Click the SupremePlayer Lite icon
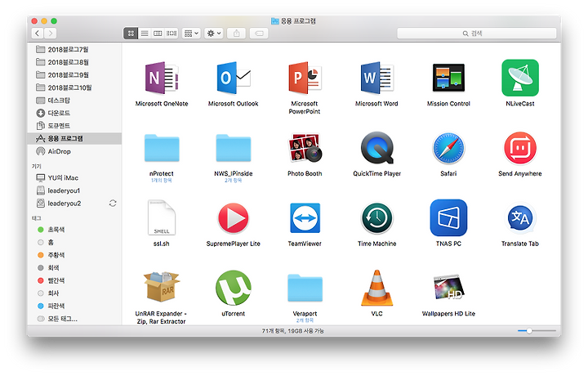Viewport: 588px width, 376px height. point(234,218)
